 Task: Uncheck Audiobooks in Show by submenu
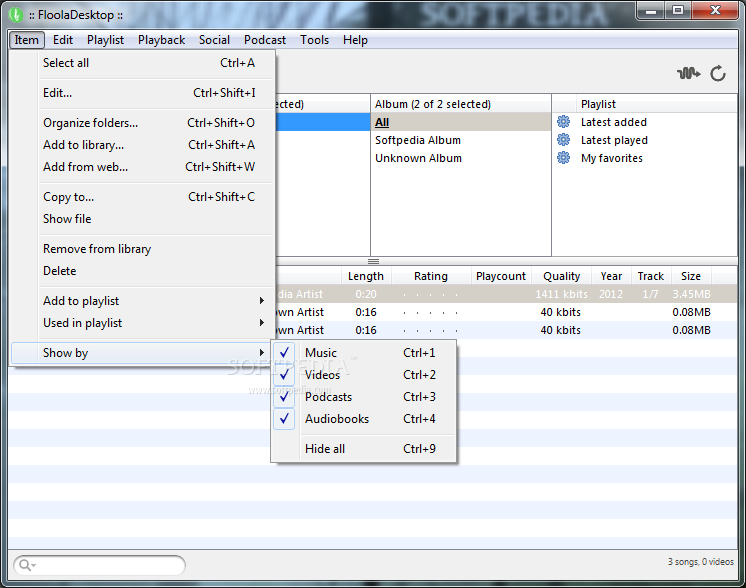(x=364, y=419)
